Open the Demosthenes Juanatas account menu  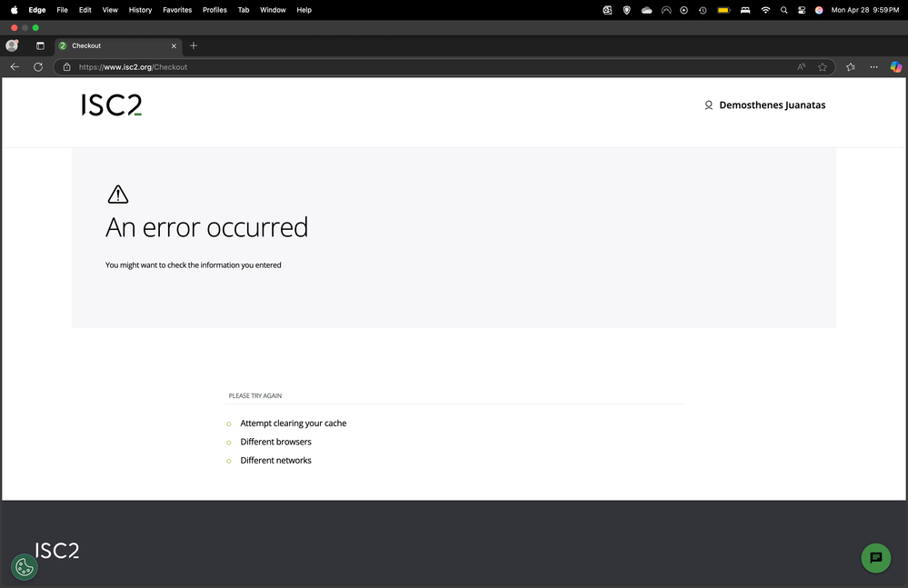point(764,105)
